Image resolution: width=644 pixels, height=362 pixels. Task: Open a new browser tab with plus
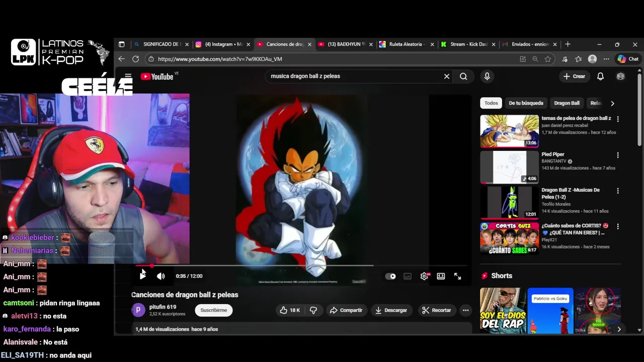click(x=568, y=44)
